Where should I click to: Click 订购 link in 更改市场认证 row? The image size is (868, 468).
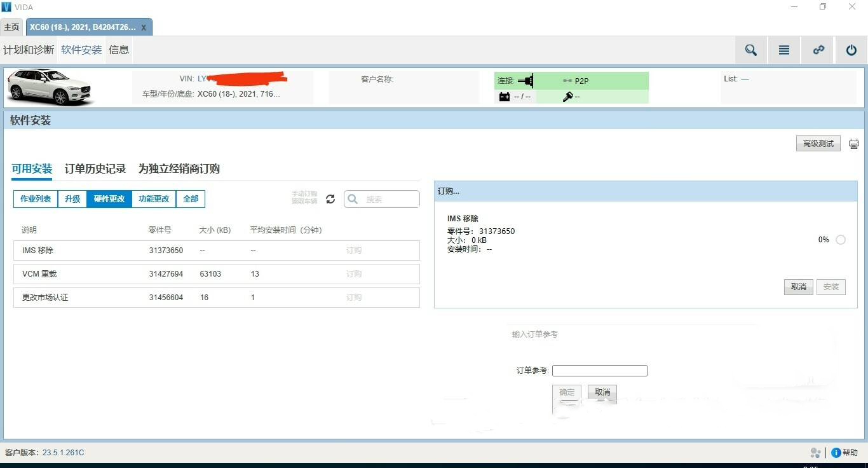[x=354, y=298]
